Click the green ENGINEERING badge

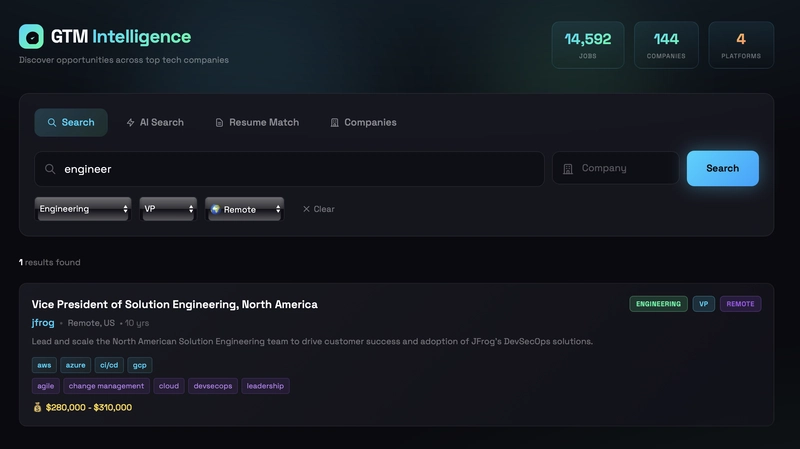(658, 304)
